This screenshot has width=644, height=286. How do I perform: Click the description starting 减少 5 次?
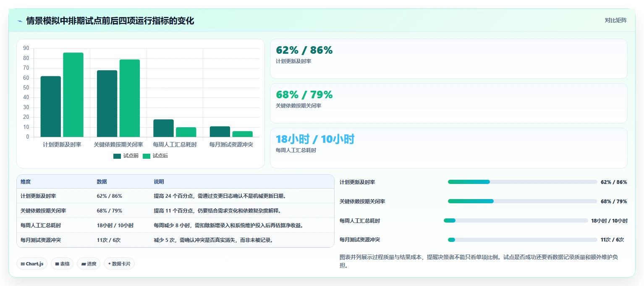(214, 240)
